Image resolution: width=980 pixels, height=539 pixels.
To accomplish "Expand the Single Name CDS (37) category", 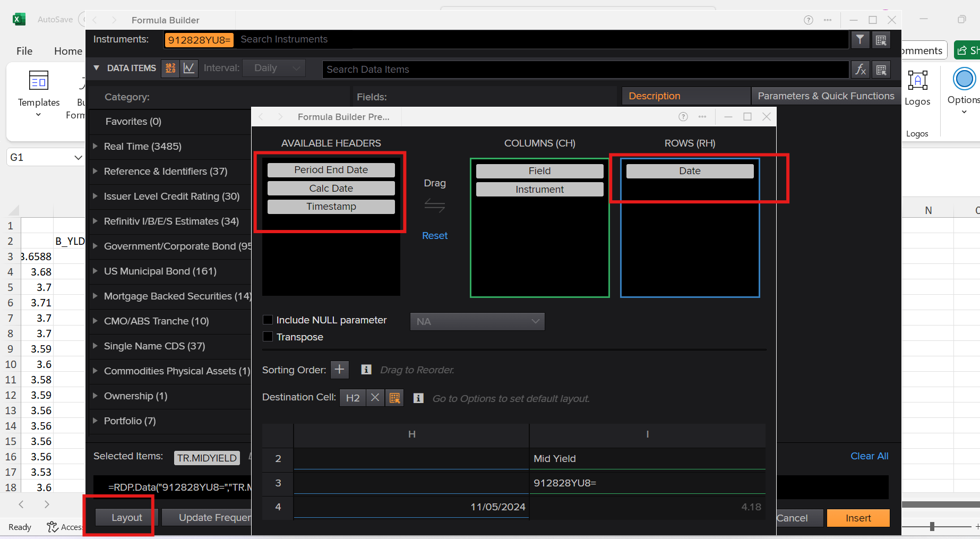I will coord(95,346).
